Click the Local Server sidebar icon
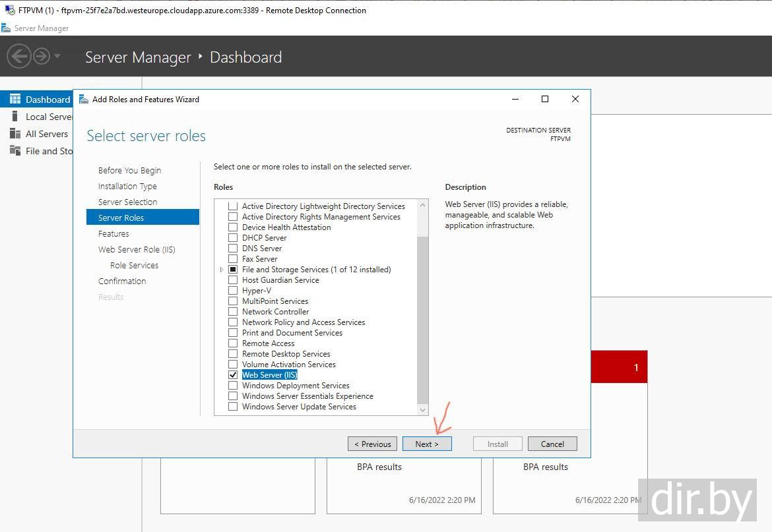772x532 pixels. point(15,117)
